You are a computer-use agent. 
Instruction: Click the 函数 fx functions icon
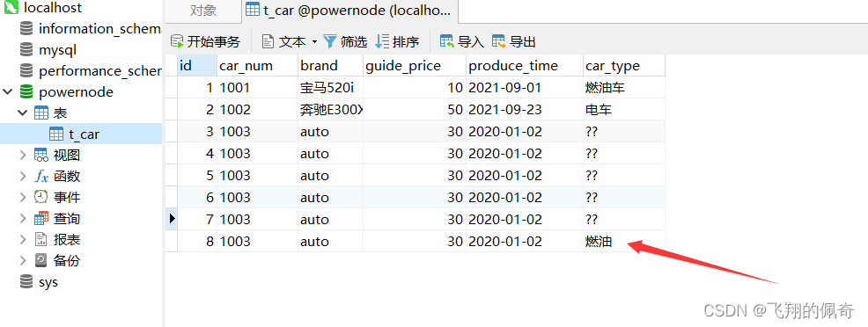[x=41, y=176]
